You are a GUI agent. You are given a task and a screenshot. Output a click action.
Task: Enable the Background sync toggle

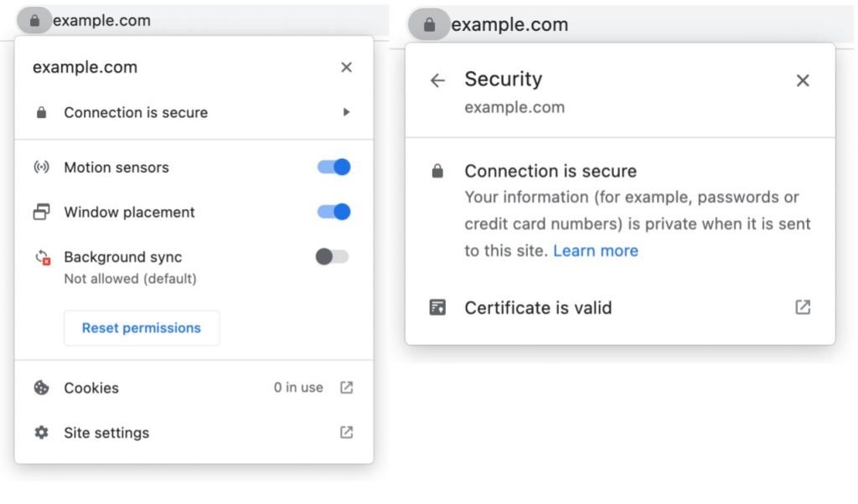tap(332, 257)
